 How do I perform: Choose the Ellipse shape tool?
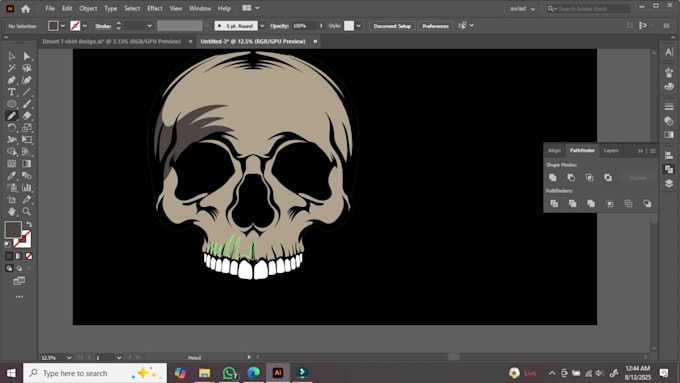click(12, 104)
